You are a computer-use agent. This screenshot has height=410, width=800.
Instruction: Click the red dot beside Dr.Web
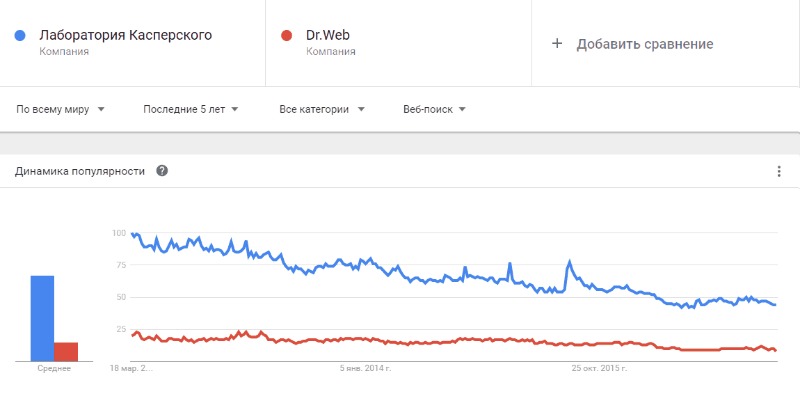pyautogui.click(x=286, y=36)
